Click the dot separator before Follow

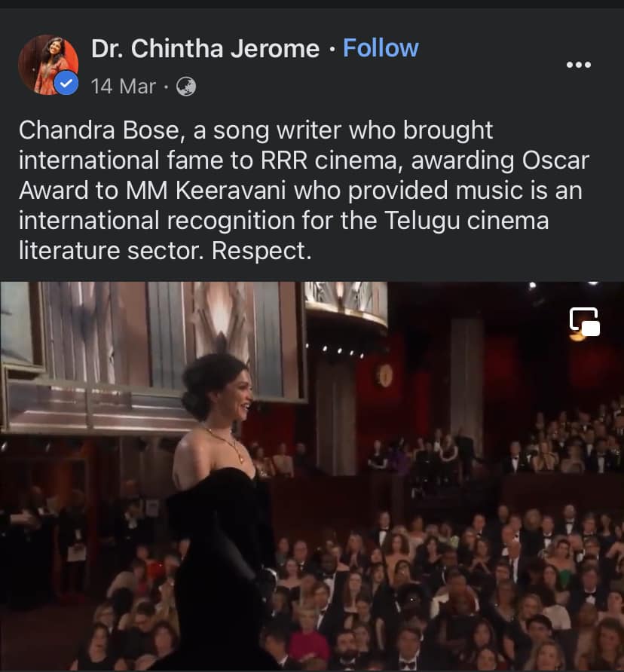(x=332, y=49)
